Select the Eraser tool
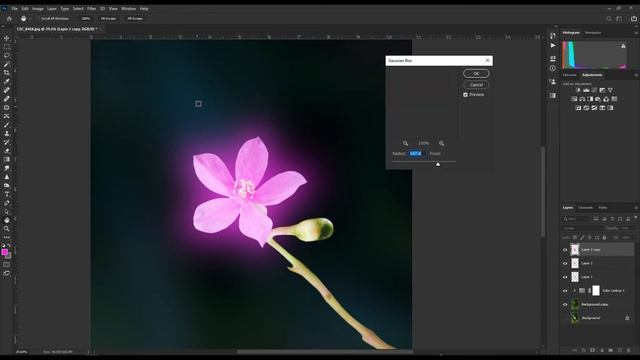The height and width of the screenshot is (360, 640). pyautogui.click(x=7, y=151)
